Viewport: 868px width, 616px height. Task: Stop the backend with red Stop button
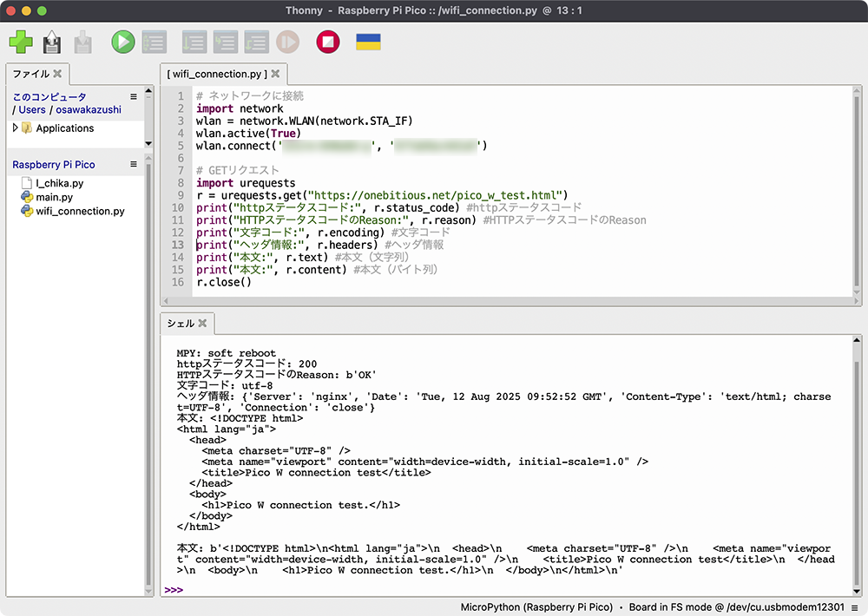pyautogui.click(x=328, y=42)
